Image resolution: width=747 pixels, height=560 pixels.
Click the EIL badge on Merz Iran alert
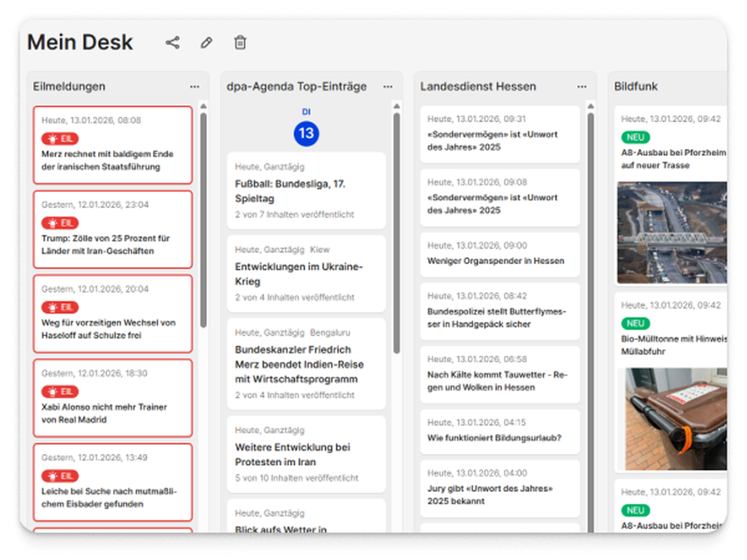60,139
